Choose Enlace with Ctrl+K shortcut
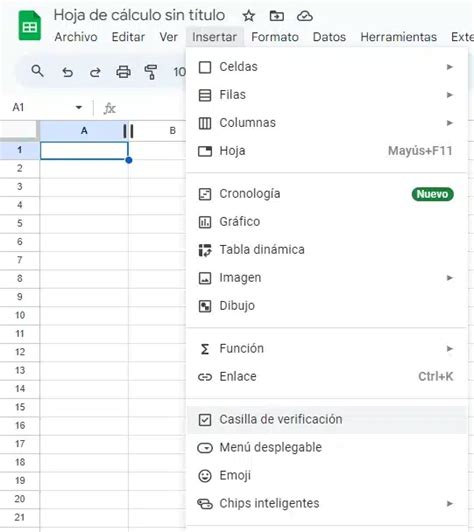This screenshot has height=532, width=474. tap(327, 377)
